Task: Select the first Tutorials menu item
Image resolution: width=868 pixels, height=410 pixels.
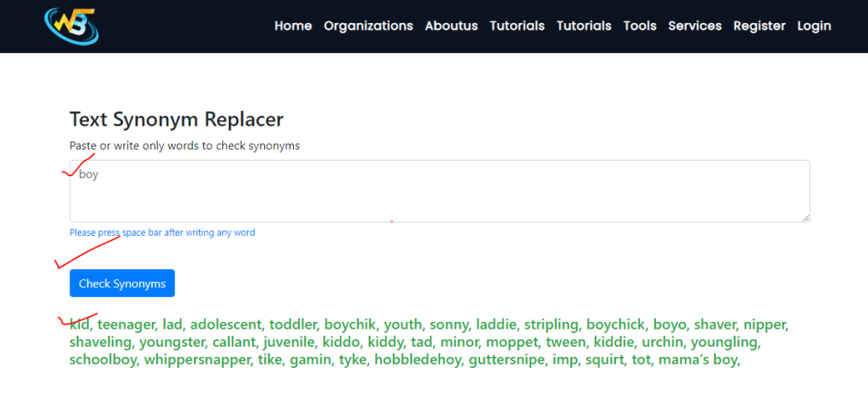Action: pyautogui.click(x=517, y=26)
